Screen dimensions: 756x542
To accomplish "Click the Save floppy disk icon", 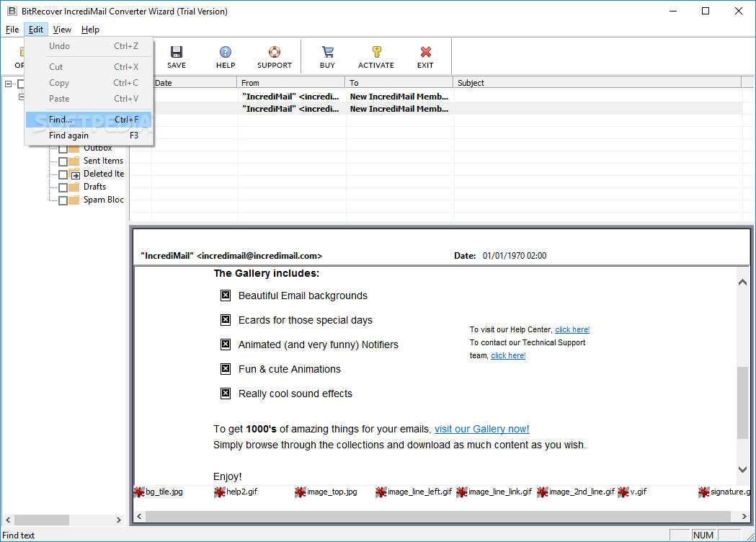I will 177,52.
